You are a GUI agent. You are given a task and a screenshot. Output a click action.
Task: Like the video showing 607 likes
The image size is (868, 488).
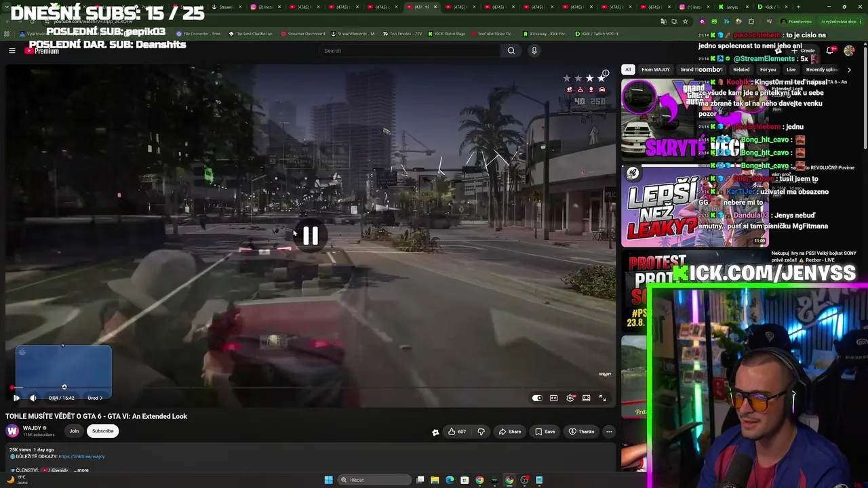point(456,432)
